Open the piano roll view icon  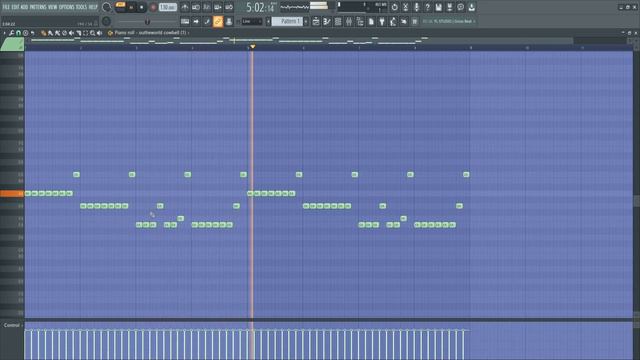point(327,21)
